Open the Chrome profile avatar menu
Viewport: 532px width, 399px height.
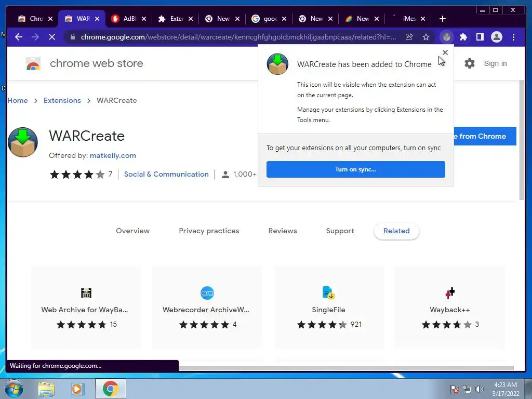(x=497, y=37)
